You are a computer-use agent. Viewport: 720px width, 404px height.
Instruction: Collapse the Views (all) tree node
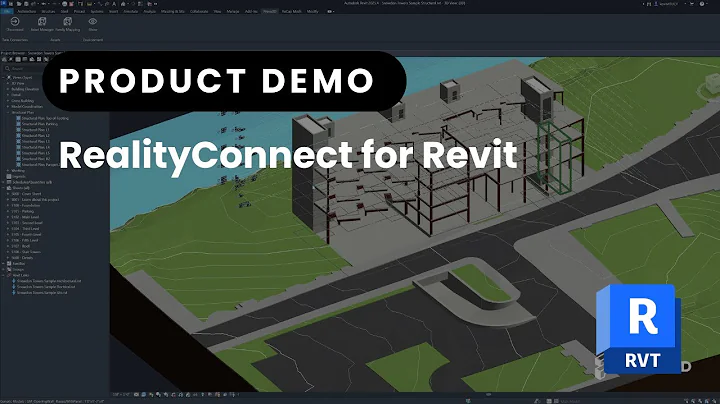[x=4, y=78]
